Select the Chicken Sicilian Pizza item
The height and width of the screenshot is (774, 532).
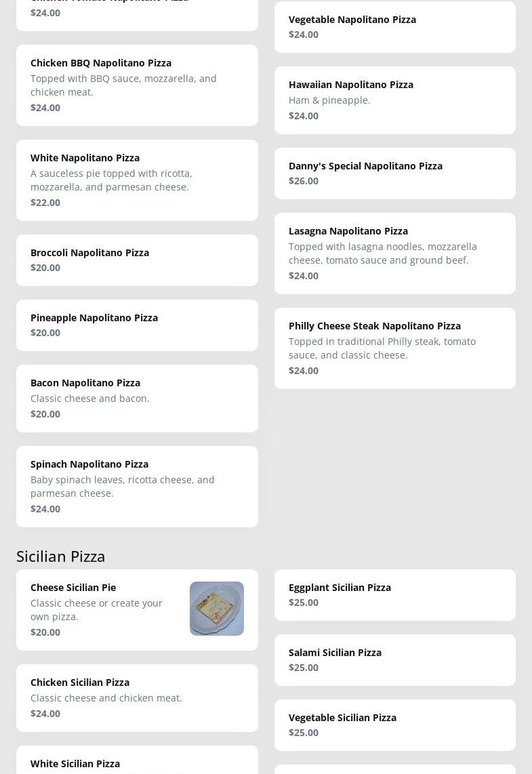coord(137,698)
